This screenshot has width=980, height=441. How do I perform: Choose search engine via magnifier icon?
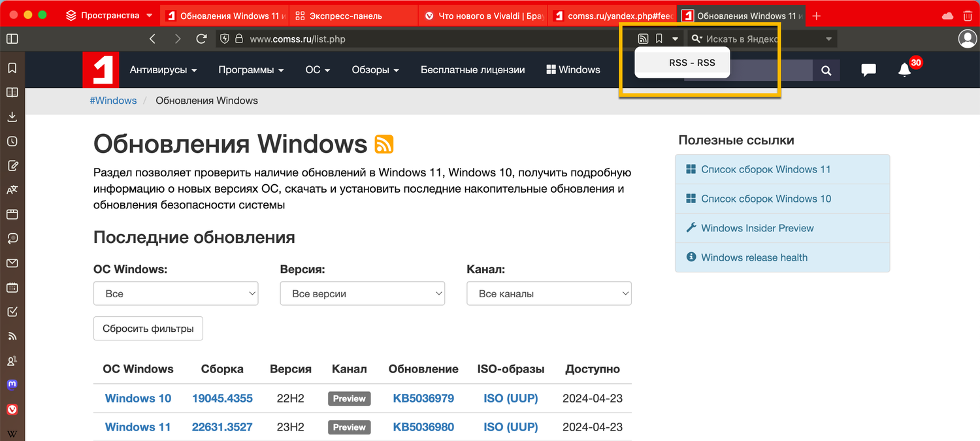(697, 39)
